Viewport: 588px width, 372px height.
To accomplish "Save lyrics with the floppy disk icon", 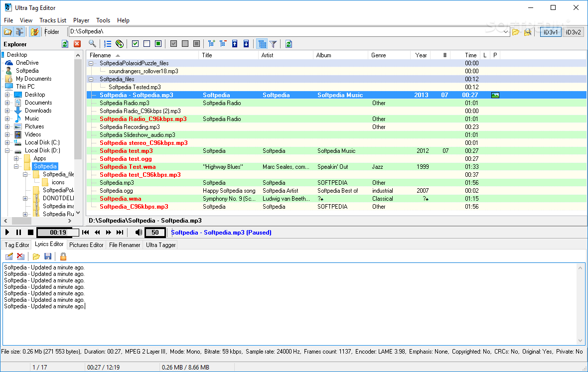I will tap(48, 256).
